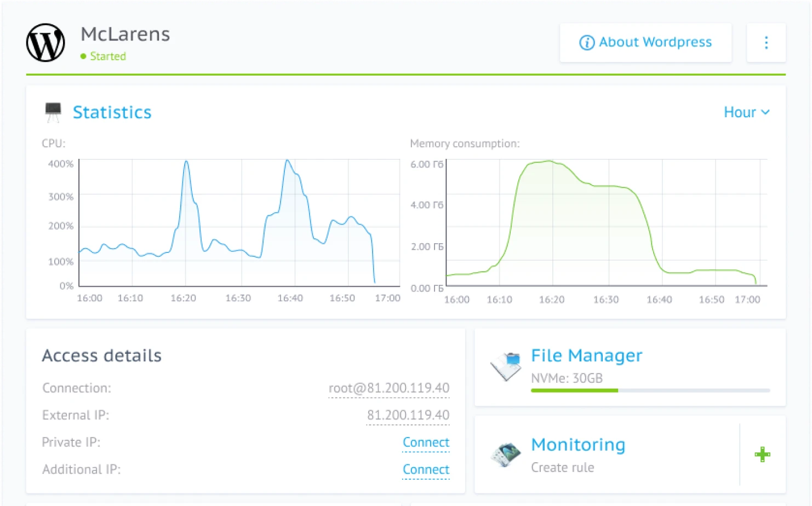This screenshot has height=506, width=812.
Task: Click the green status dot near Started
Action: pos(83,56)
